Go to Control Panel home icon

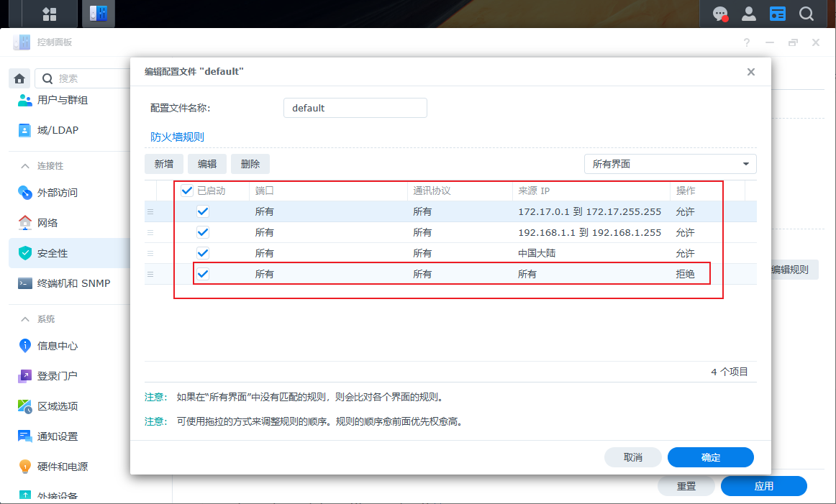point(20,78)
